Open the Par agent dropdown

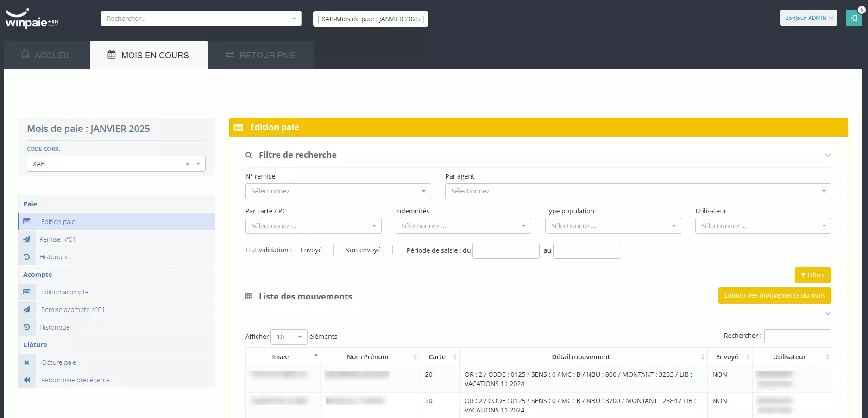point(638,191)
